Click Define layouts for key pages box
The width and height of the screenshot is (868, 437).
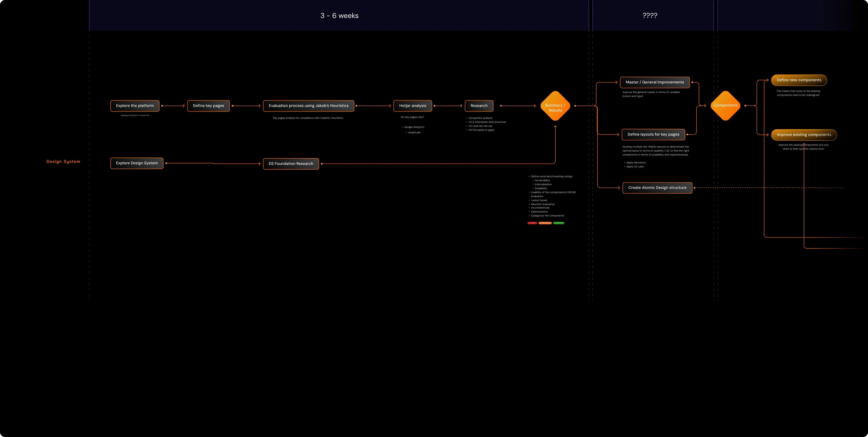(653, 135)
